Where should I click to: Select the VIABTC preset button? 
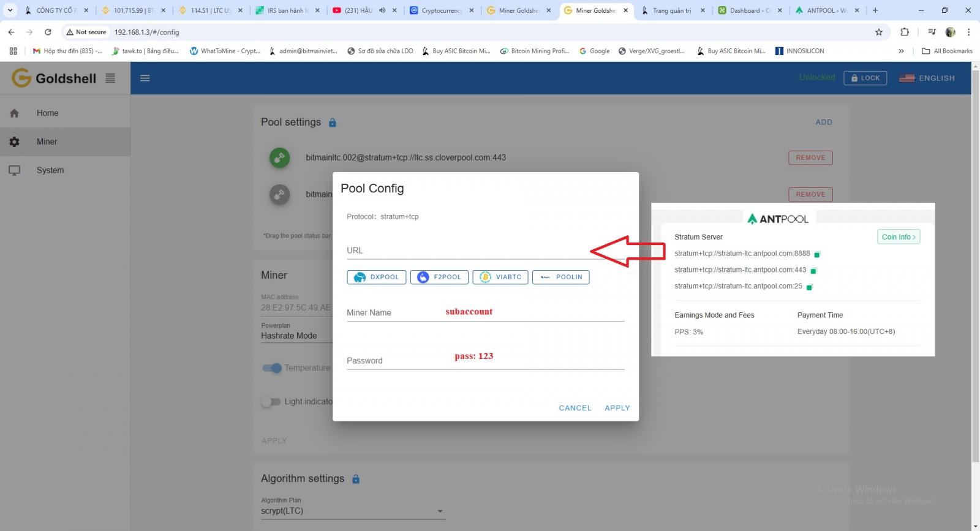pyautogui.click(x=500, y=277)
